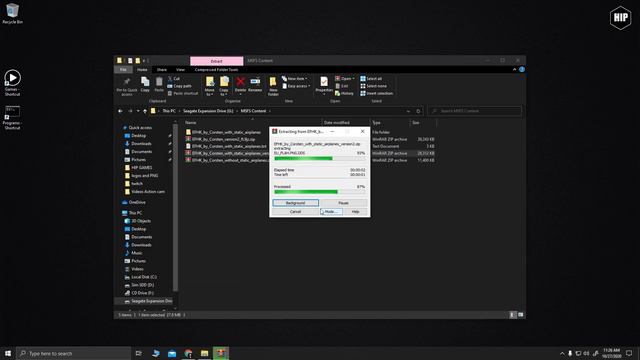
Task: Click the Cut scissors command
Action: (x=174, y=78)
